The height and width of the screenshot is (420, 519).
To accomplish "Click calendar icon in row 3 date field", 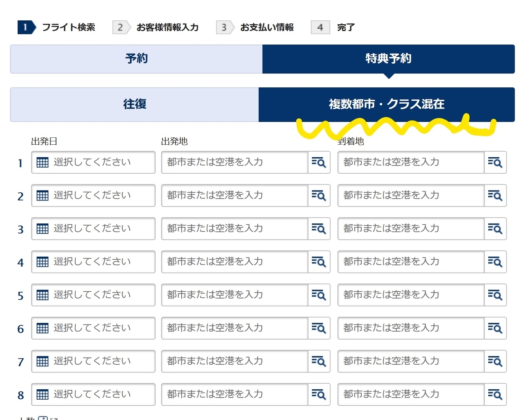I will click(x=42, y=229).
